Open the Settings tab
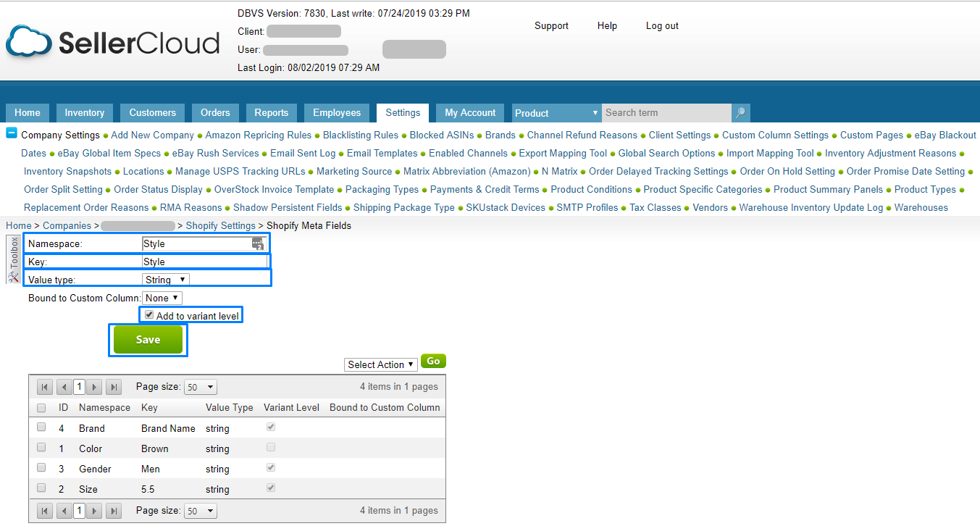 (403, 113)
